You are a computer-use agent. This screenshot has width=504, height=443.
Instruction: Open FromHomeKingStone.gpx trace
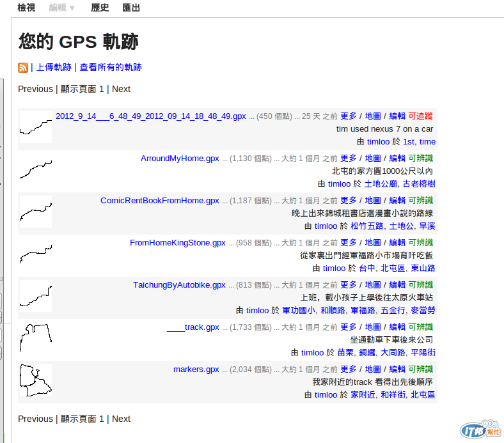(x=178, y=243)
